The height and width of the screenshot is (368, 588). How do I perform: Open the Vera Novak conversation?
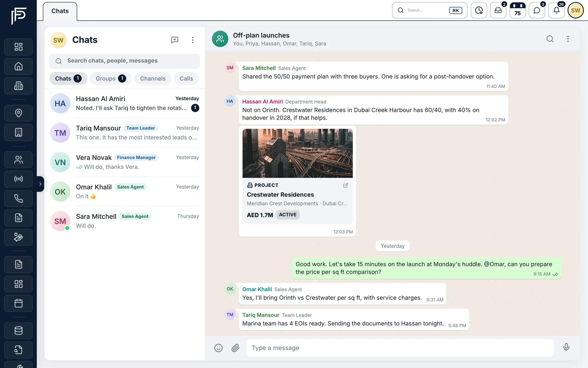125,162
